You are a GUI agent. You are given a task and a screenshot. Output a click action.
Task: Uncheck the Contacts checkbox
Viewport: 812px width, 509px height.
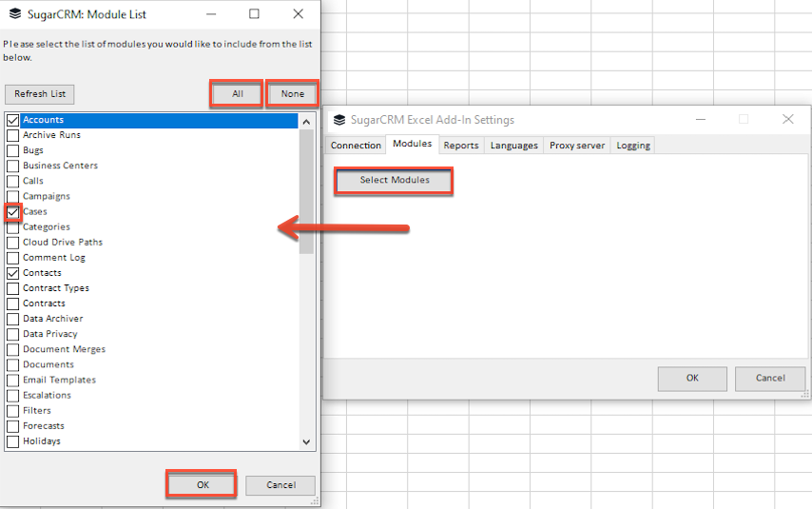click(13, 273)
